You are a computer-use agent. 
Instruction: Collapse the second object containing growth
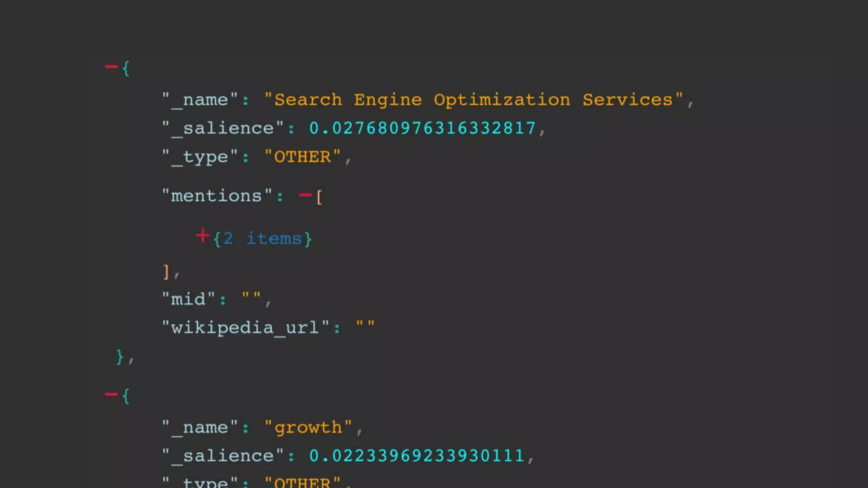click(x=111, y=395)
